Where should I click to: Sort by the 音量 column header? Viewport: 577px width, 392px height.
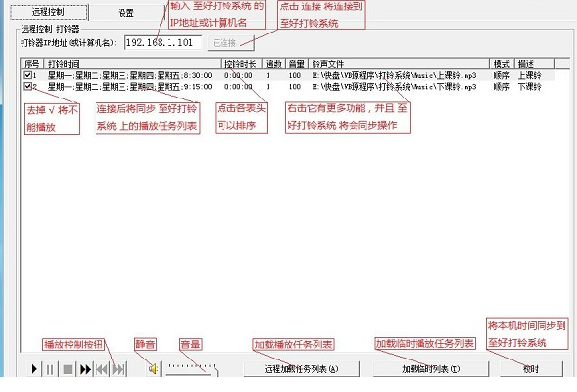(297, 64)
